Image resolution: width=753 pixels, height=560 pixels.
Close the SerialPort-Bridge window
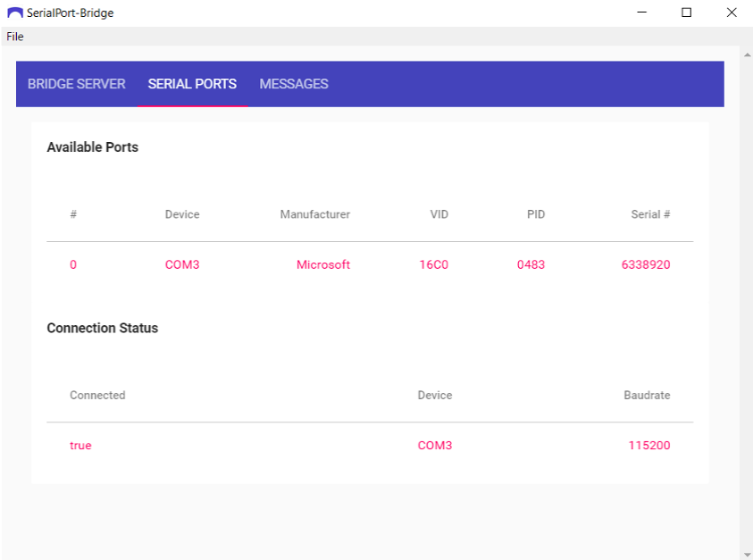(x=731, y=13)
